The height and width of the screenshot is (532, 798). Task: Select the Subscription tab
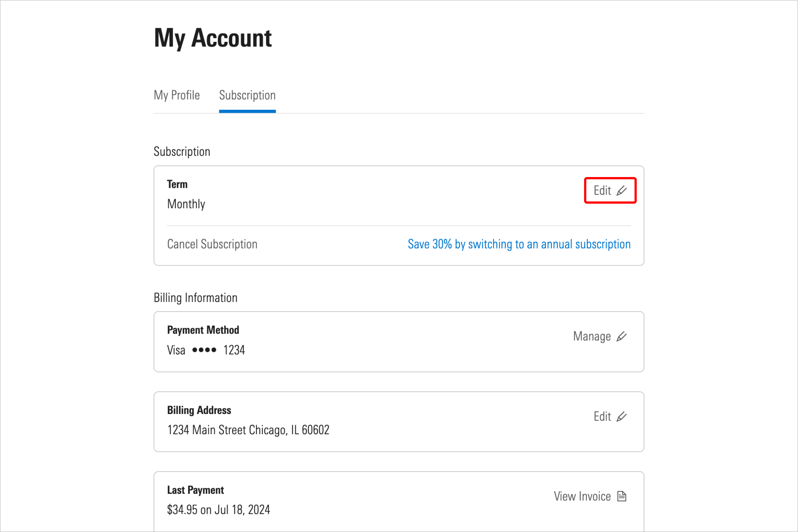coord(247,95)
